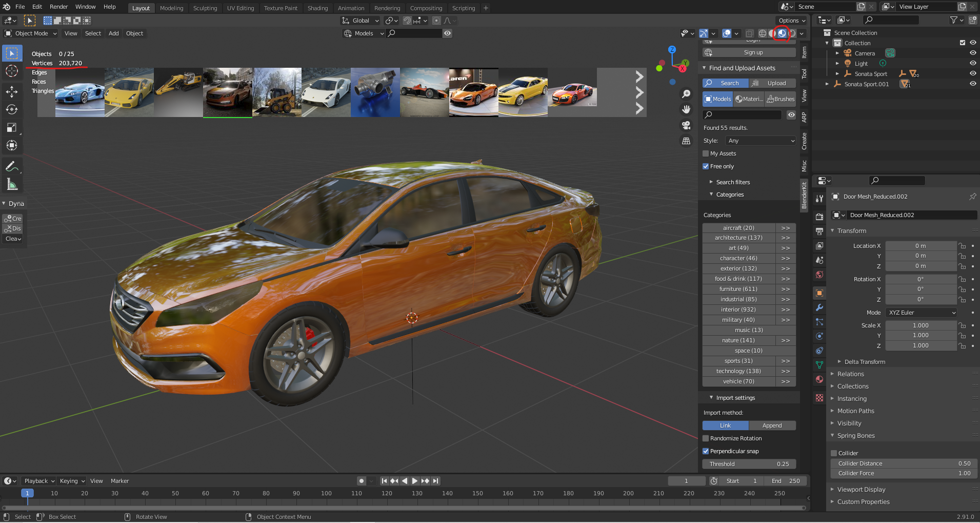Toggle camera view icon
This screenshot has width=980, height=523.
[x=686, y=125]
